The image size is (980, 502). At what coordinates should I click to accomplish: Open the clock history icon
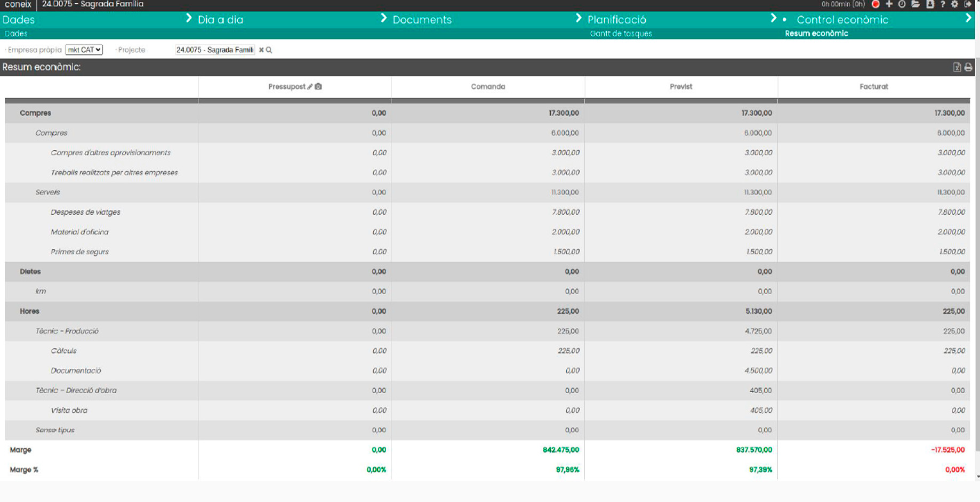pos(902,4)
